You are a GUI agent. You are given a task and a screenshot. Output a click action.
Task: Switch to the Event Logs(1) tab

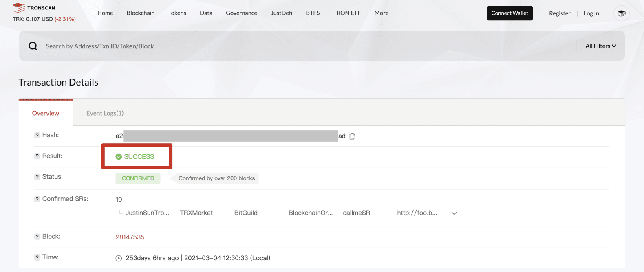[105, 113]
